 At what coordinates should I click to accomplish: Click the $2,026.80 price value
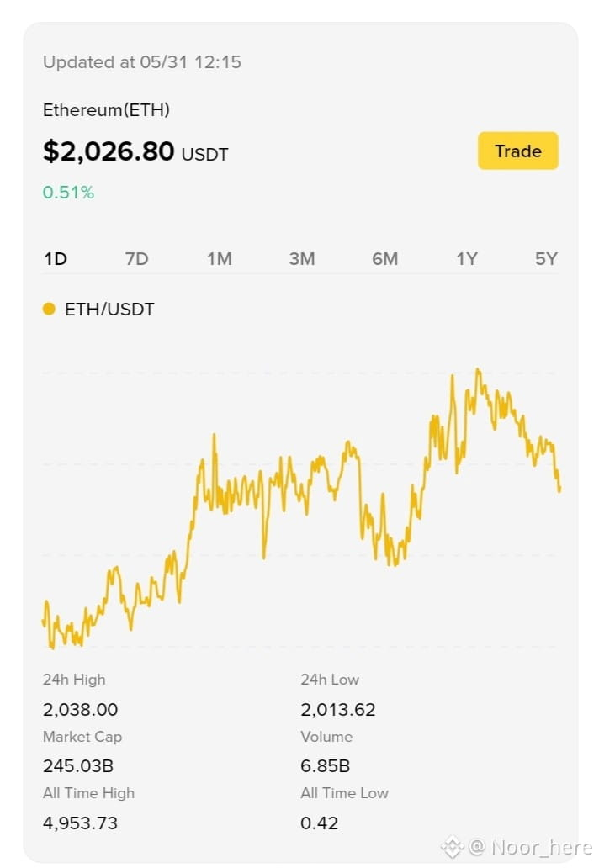[x=109, y=151]
